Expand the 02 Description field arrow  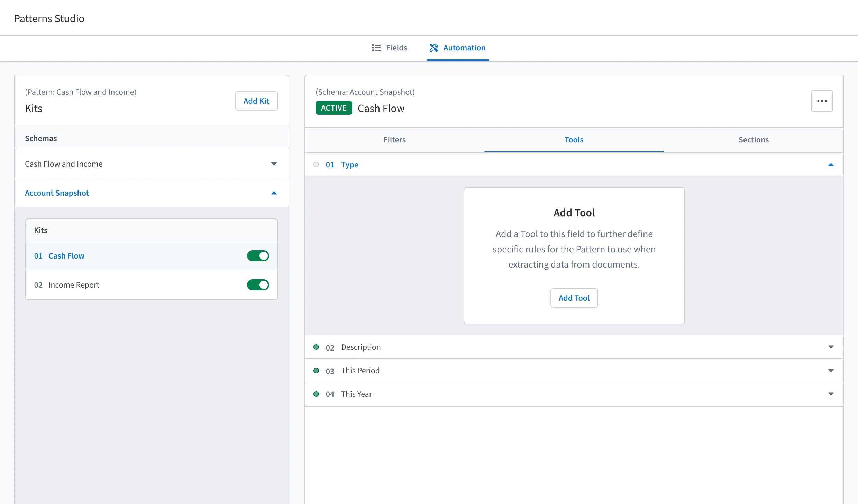[831, 347]
